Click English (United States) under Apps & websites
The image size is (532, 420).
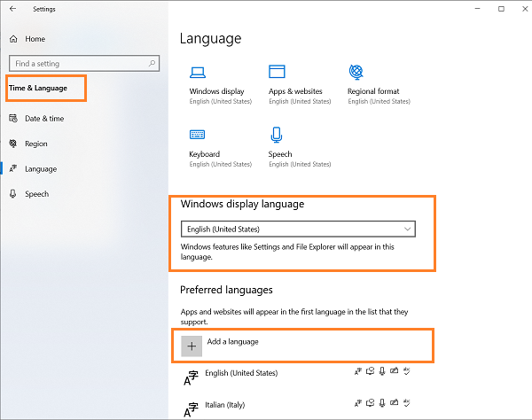[x=300, y=101]
